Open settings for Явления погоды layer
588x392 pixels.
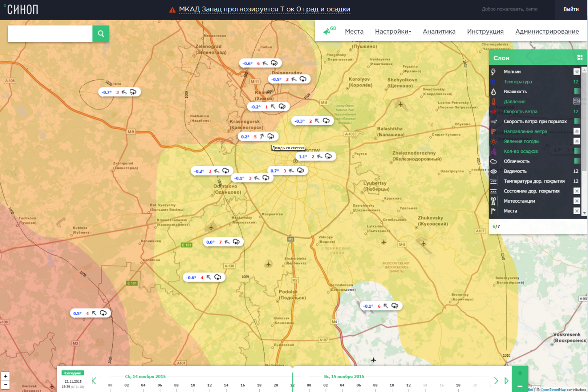(x=577, y=141)
